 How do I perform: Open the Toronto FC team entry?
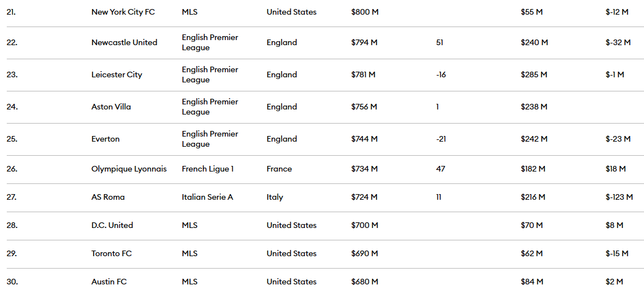[x=112, y=253]
